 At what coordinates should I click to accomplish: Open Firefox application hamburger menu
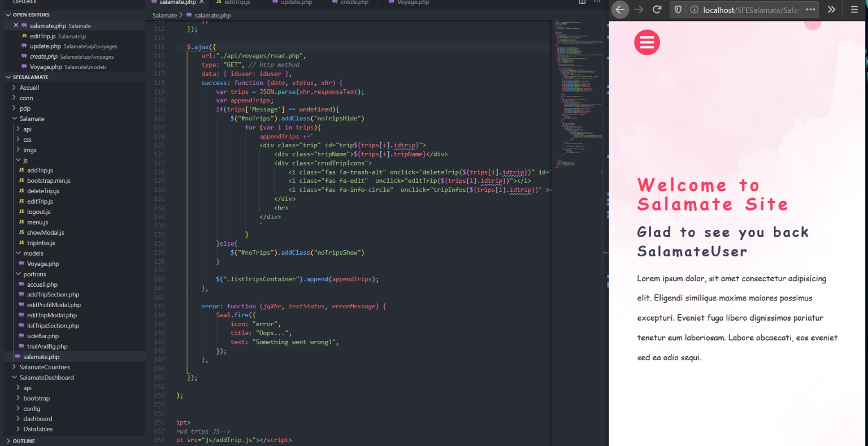[854, 10]
